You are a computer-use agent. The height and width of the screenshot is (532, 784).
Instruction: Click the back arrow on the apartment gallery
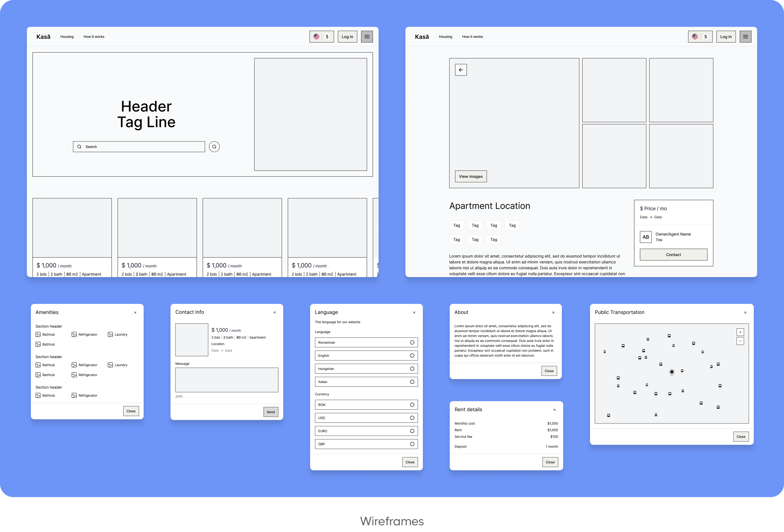pyautogui.click(x=461, y=70)
